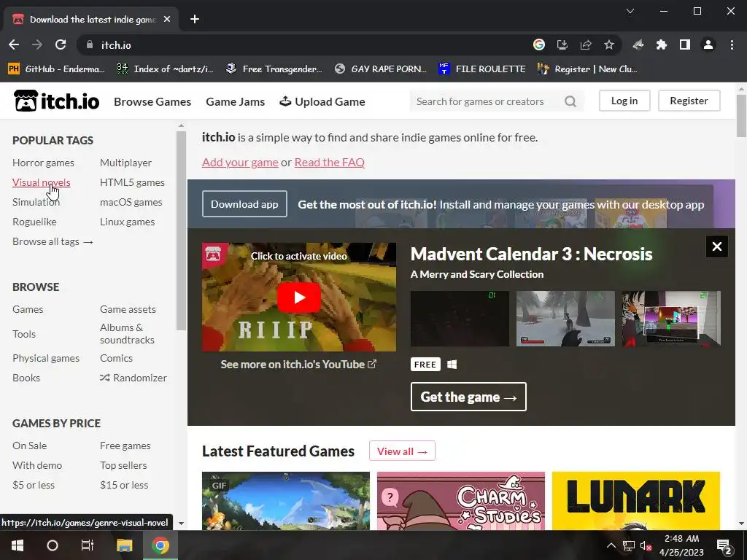This screenshot has height=560, width=747.
Task: Open Task View on taskbar
Action: [88, 545]
